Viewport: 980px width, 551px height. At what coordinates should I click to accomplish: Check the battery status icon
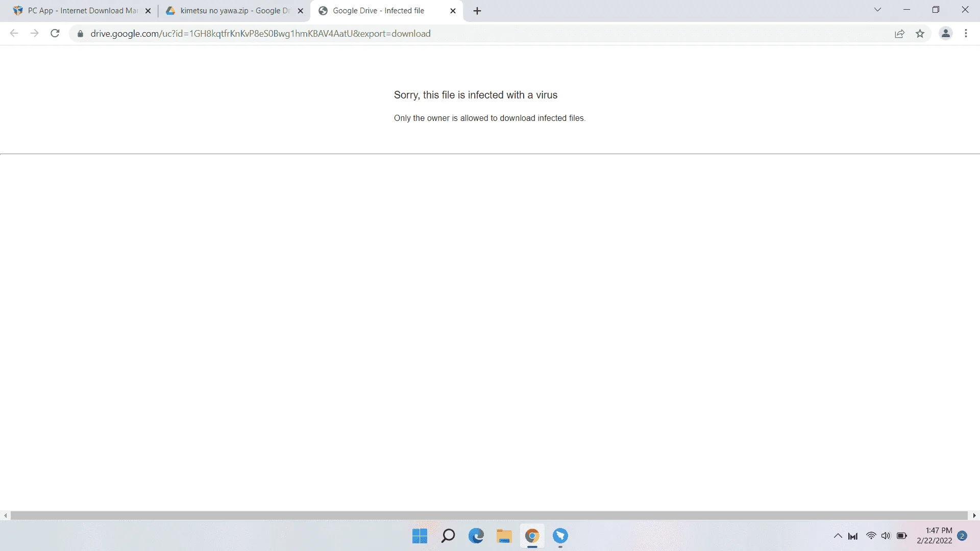coord(902,536)
